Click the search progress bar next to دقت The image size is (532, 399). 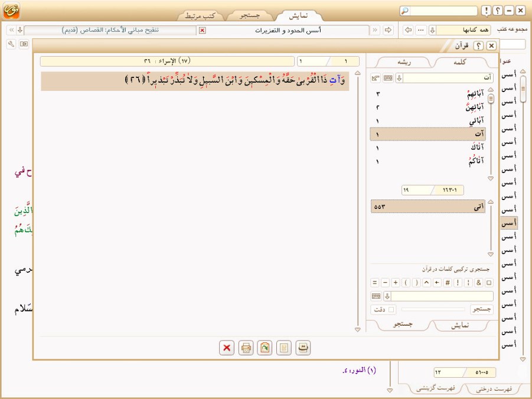(x=433, y=309)
